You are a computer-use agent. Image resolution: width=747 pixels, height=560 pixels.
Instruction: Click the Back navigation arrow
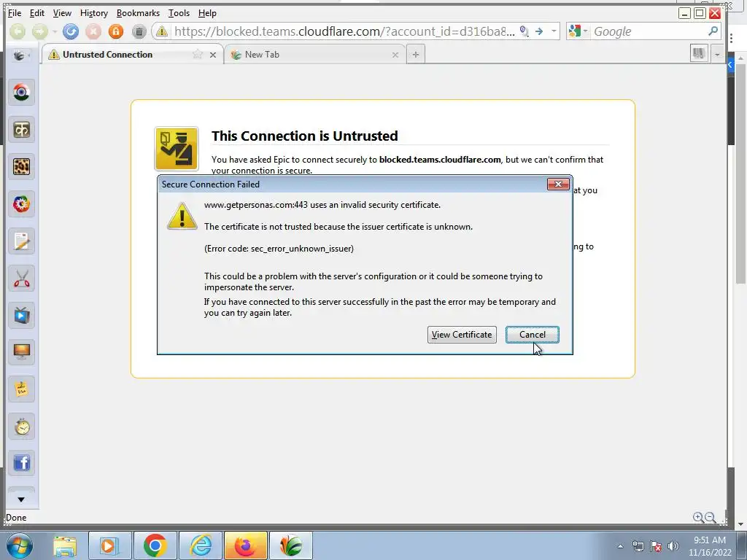(18, 31)
